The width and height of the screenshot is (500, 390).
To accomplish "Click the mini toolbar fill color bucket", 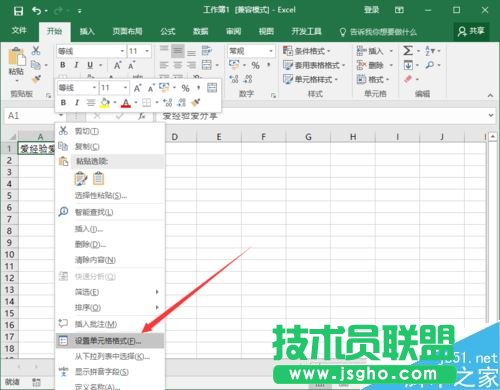I will pyautogui.click(x=105, y=102).
